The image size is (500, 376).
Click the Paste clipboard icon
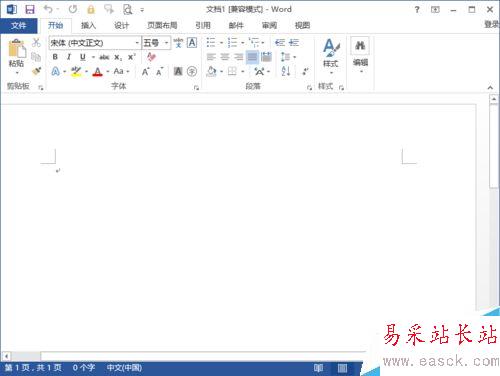17,48
